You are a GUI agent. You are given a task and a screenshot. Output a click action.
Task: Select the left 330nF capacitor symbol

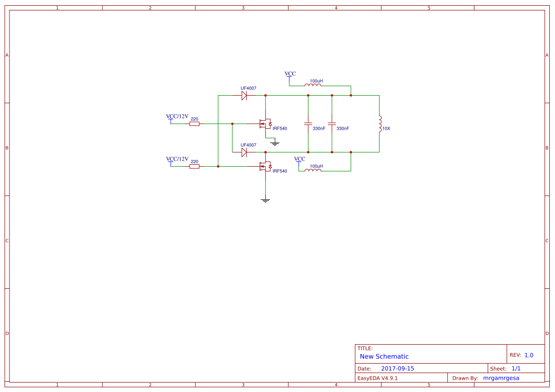(x=308, y=124)
